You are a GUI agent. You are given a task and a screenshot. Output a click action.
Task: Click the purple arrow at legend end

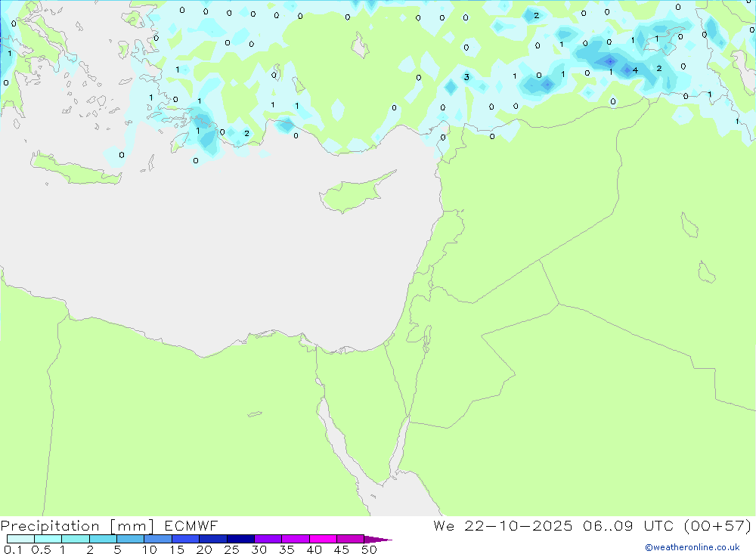(378, 540)
